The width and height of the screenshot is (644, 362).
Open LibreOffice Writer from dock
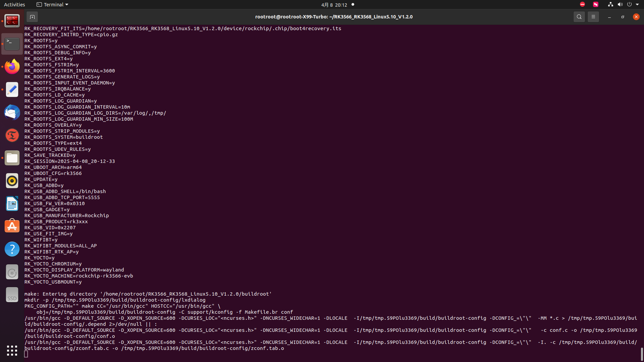(x=12, y=203)
